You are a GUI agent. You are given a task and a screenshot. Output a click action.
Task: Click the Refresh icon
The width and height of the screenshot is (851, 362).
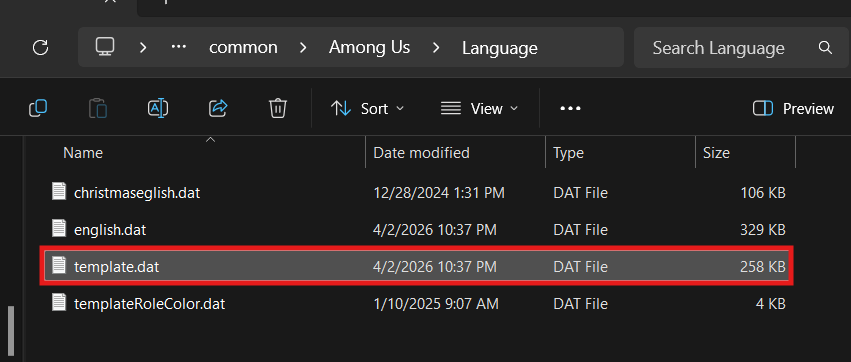point(41,48)
